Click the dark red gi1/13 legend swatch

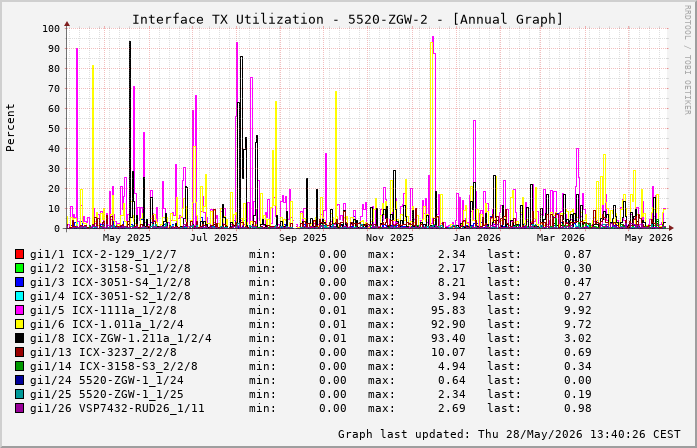point(20,352)
